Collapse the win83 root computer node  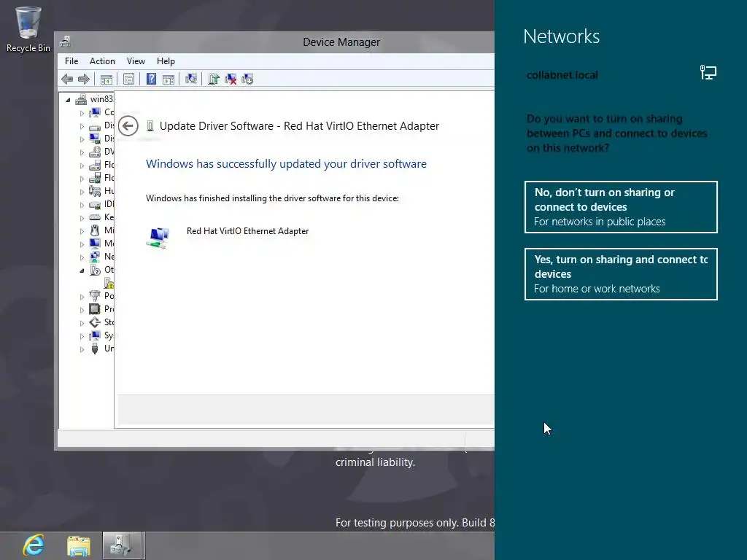point(68,100)
